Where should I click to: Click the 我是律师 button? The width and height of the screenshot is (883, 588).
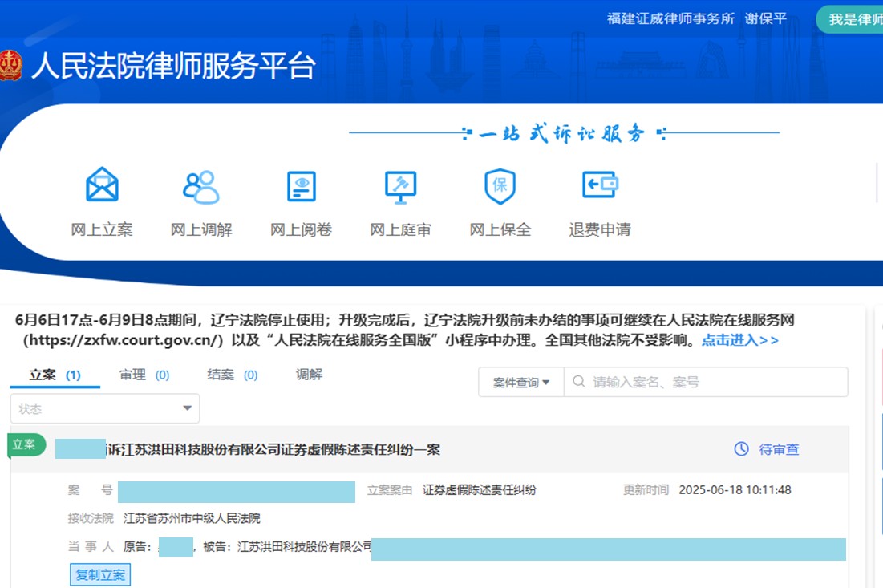pyautogui.click(x=850, y=19)
